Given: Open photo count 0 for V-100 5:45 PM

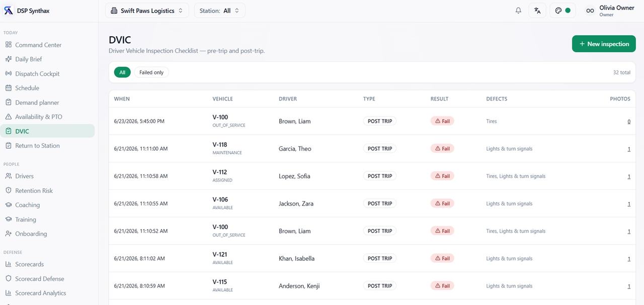Looking at the screenshot, I should [629, 121].
